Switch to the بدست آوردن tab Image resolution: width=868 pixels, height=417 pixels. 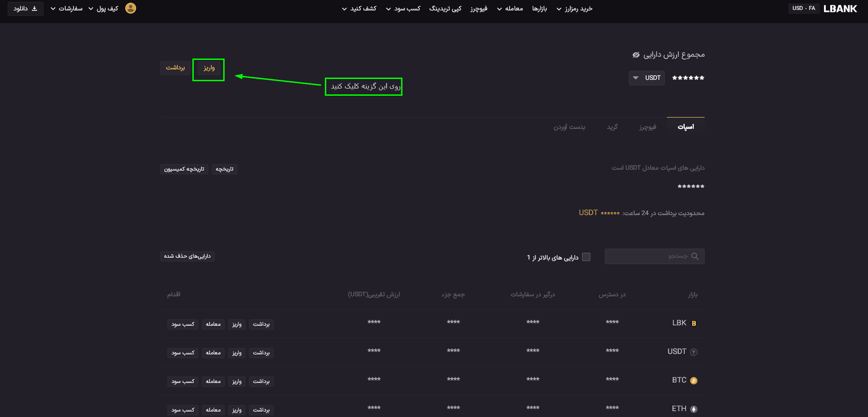tap(569, 127)
